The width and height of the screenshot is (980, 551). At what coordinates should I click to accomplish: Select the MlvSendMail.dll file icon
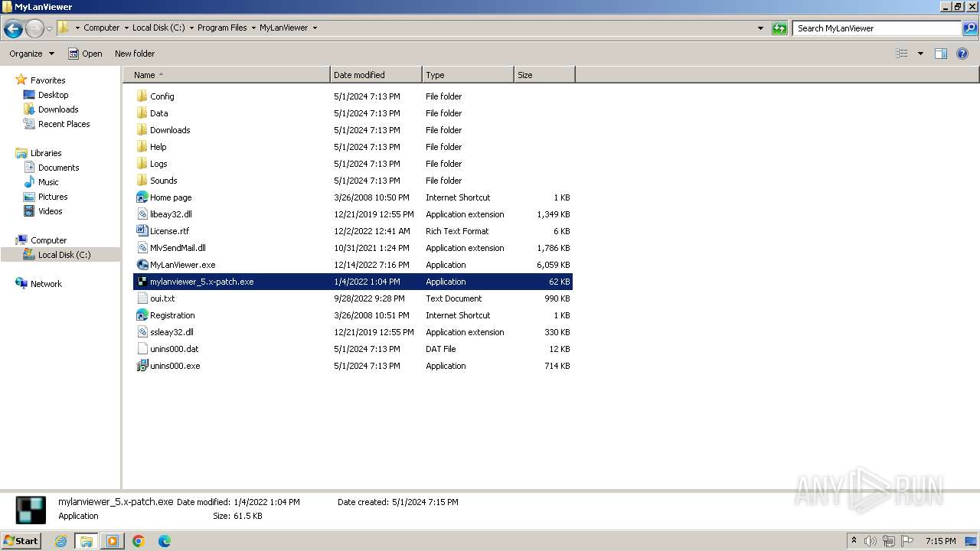coord(142,248)
